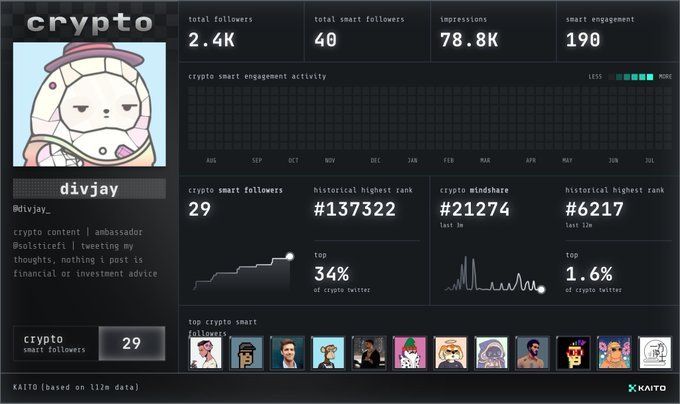Click the DEC month label
Viewport: 680px width, 404px height.
(376, 160)
